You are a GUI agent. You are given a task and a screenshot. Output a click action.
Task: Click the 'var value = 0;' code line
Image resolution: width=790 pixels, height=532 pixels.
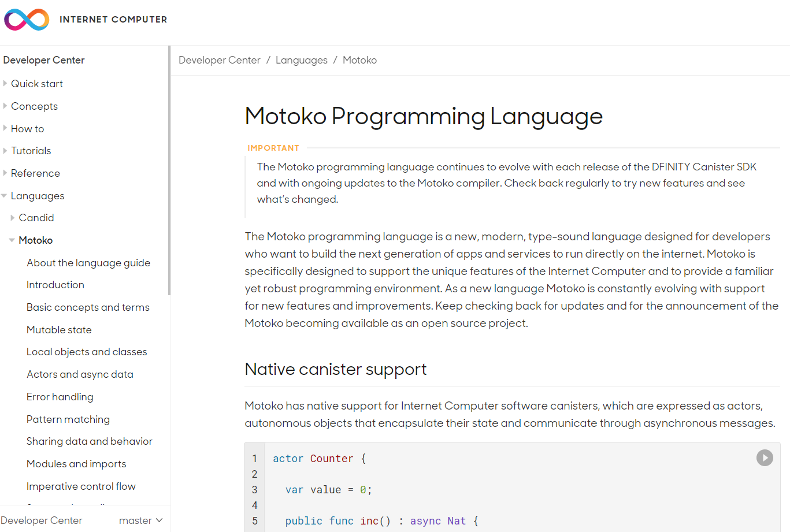(x=329, y=490)
